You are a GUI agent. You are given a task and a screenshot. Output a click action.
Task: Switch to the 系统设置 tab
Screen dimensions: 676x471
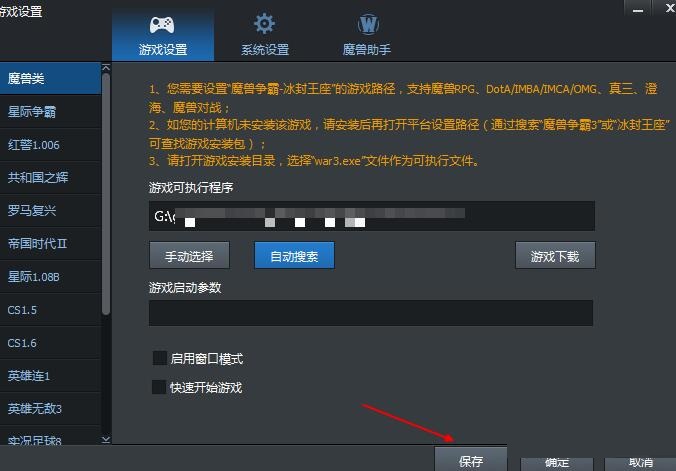pyautogui.click(x=265, y=35)
